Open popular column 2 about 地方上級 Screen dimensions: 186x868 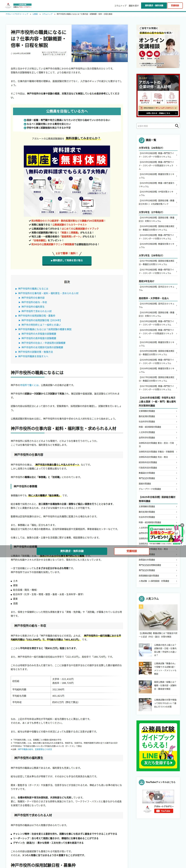click(158, 650)
